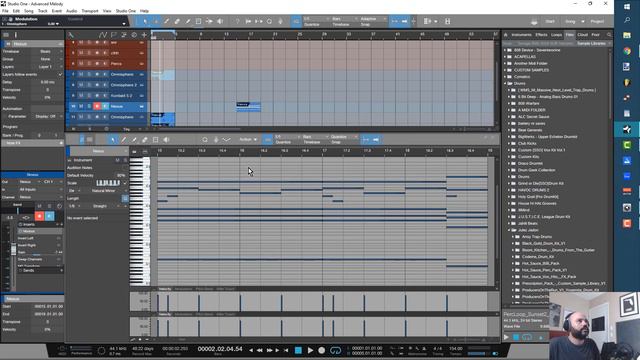Image resolution: width=640 pixels, height=360 pixels.
Task: Open the Natural Minor scale type dropdown
Action: pos(105,191)
